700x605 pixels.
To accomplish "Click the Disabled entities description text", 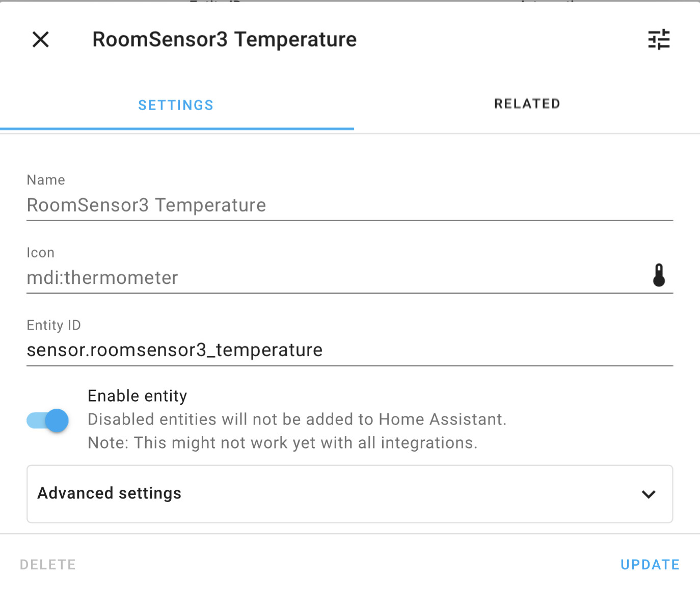I will click(x=297, y=419).
